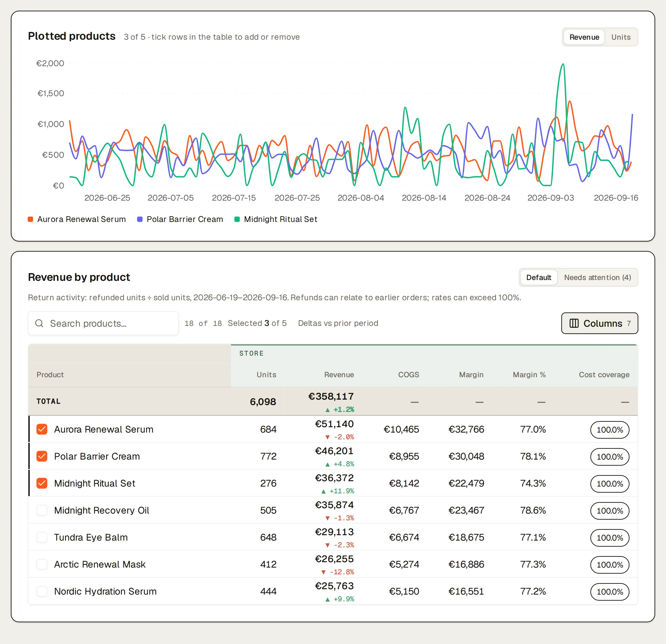The image size is (666, 644).
Task: Open the Needs attention (4) view
Action: point(597,278)
